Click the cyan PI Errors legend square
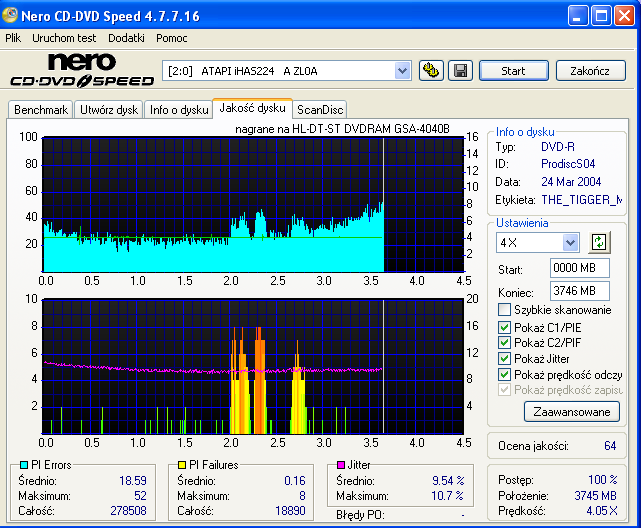Screen dimensions: 641x528 24,465
